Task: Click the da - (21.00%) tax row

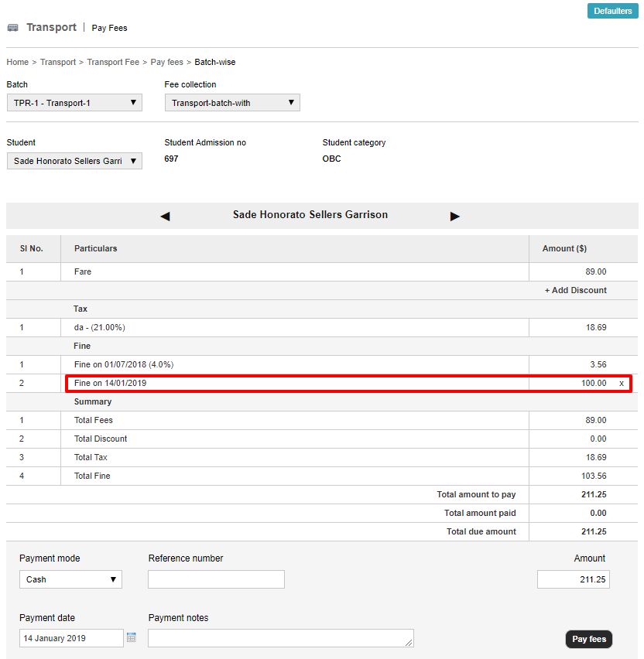Action: [322, 327]
